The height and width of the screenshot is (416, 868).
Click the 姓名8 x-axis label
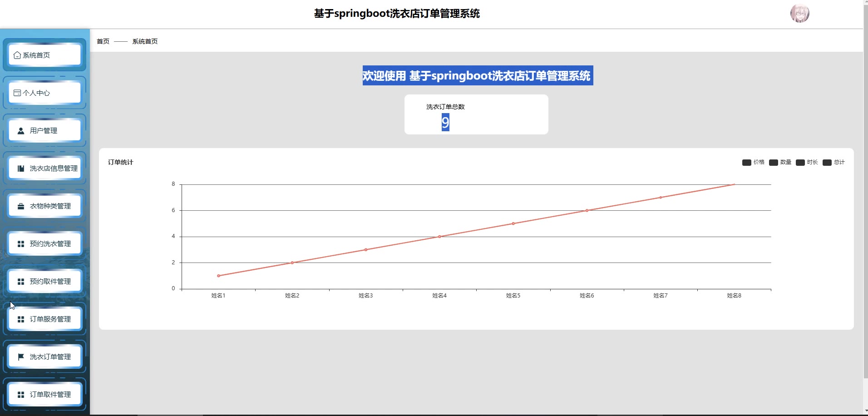click(x=734, y=296)
